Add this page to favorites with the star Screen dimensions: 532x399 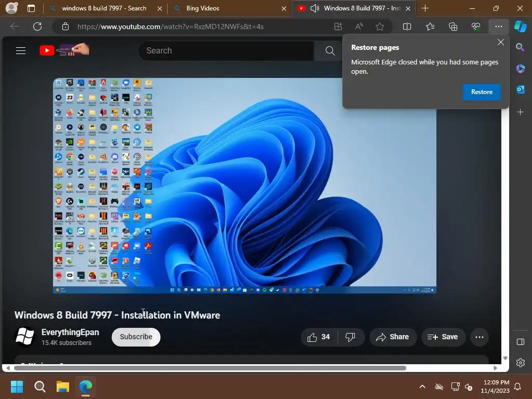(380, 26)
